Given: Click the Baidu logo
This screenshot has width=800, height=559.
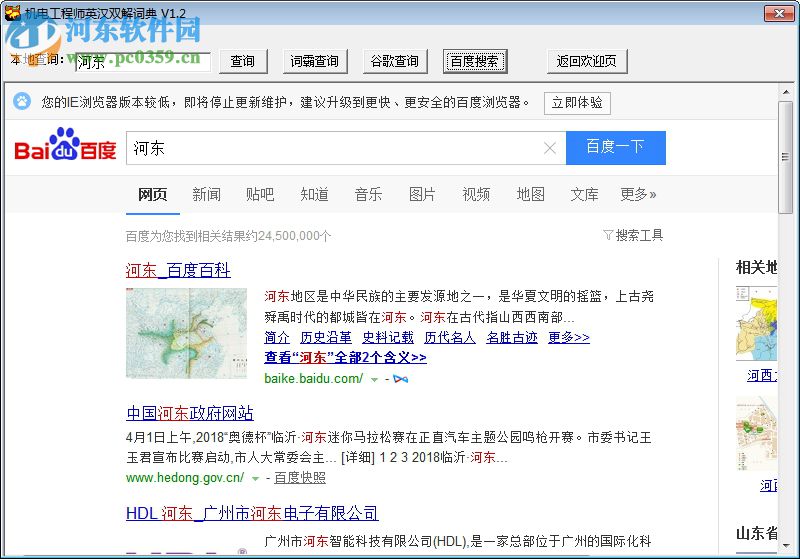Looking at the screenshot, I should 65,145.
